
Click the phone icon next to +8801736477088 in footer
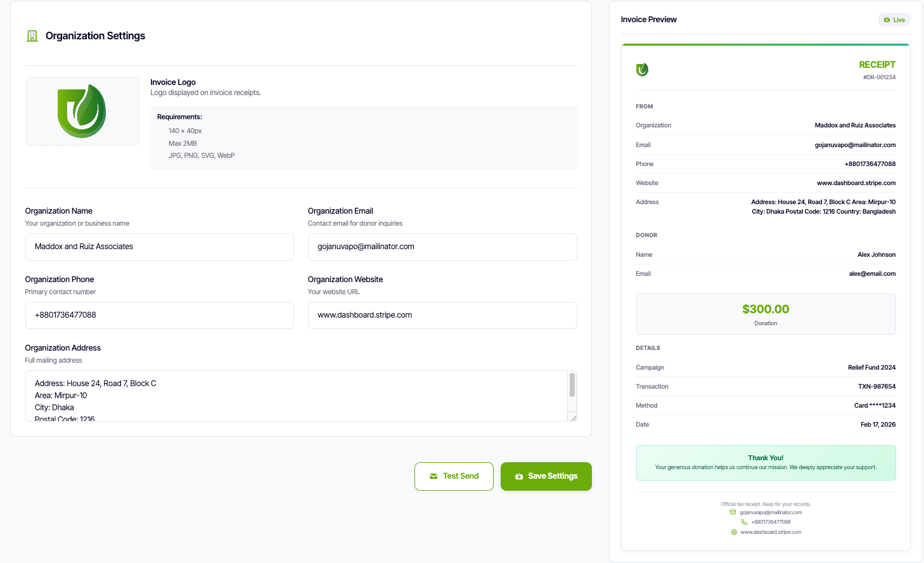tap(743, 522)
